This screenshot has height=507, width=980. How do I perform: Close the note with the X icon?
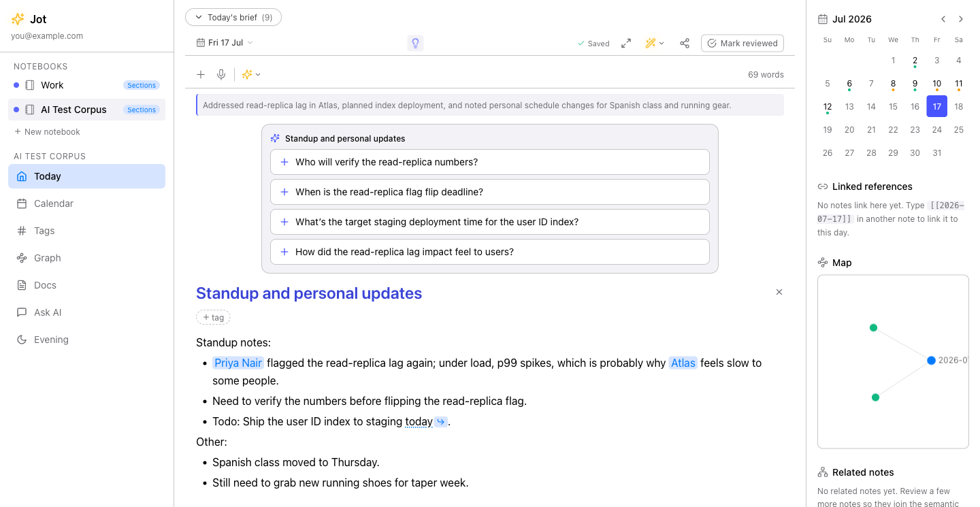(x=779, y=292)
